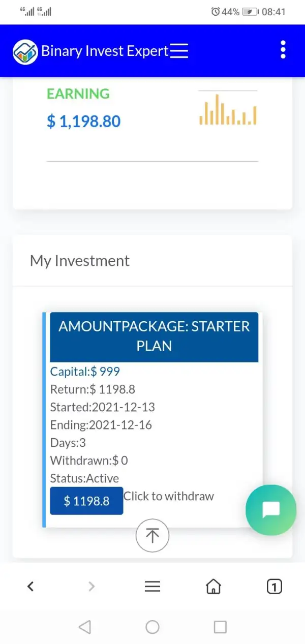
Task: Go to browser home page
Action: pyautogui.click(x=213, y=587)
